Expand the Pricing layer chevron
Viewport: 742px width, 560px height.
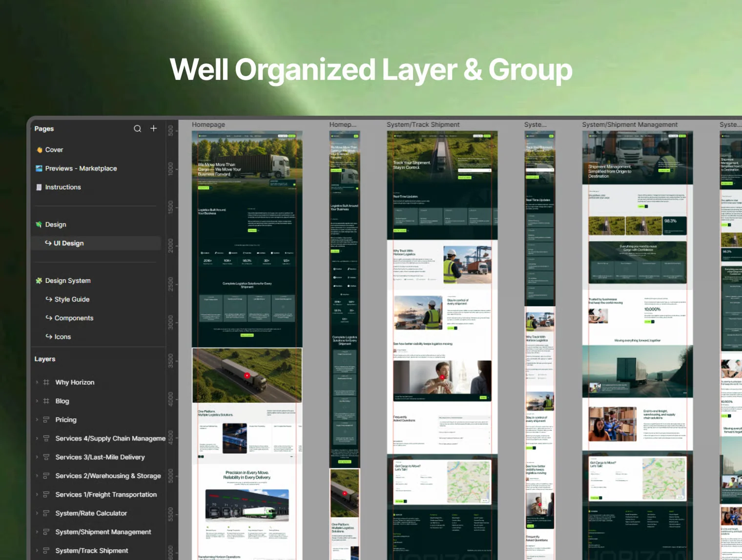point(37,420)
